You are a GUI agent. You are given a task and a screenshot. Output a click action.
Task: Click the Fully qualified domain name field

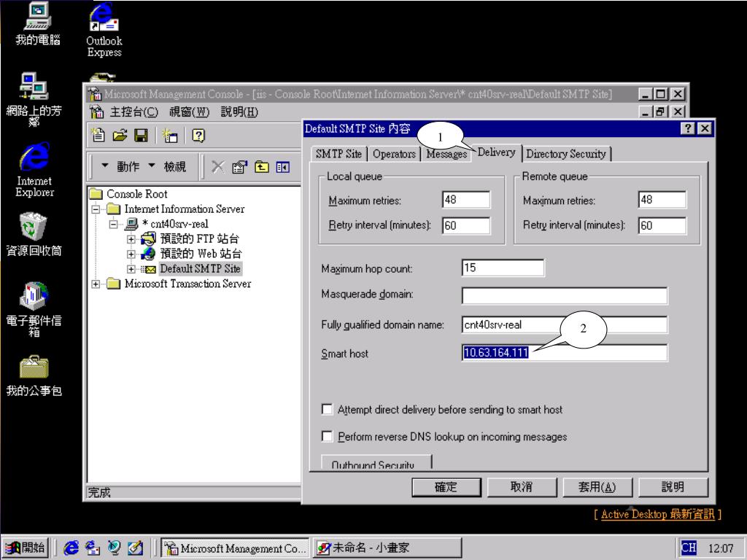[x=565, y=324]
